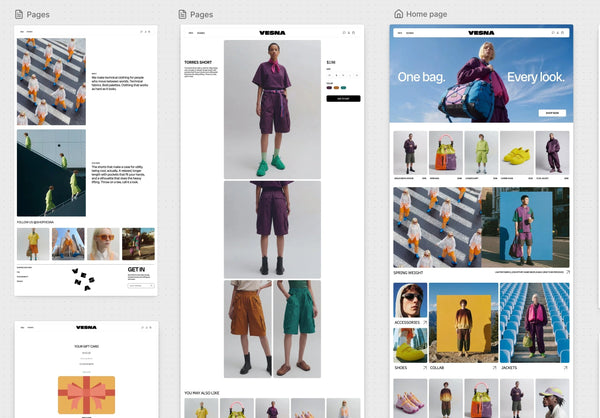Click the pink sneakers product card on Home page
Image resolution: width=600 pixels, height=418 pixels.
410,399
